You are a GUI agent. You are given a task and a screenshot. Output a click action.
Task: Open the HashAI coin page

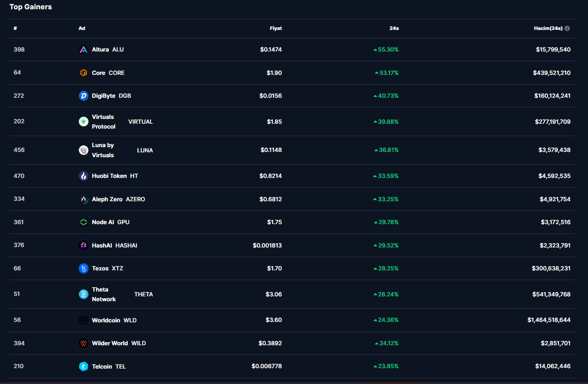[114, 245]
